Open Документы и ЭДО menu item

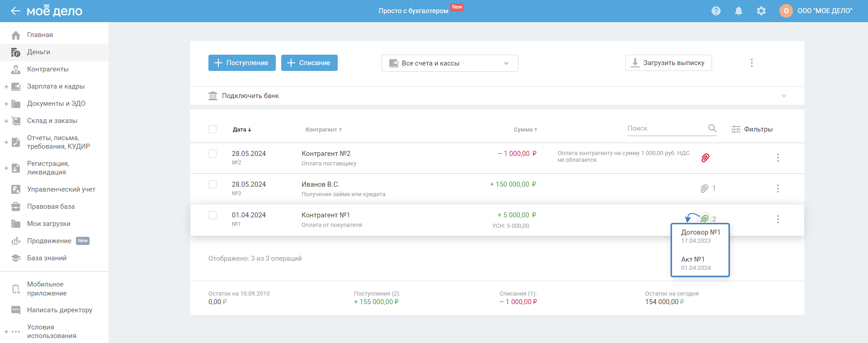tap(56, 103)
